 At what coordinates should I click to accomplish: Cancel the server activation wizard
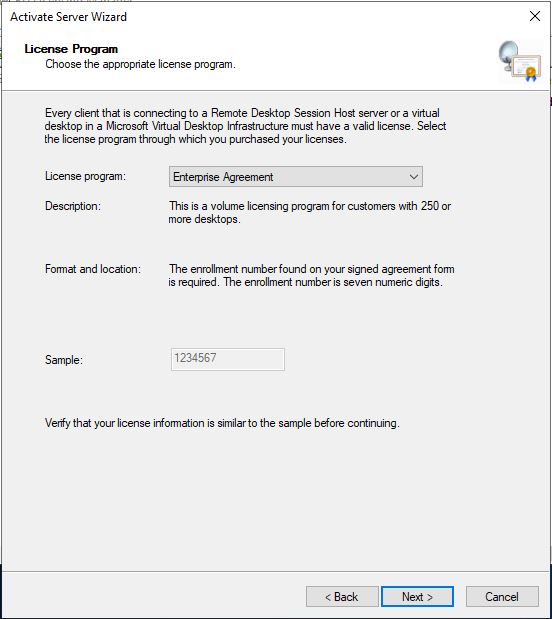point(502,596)
